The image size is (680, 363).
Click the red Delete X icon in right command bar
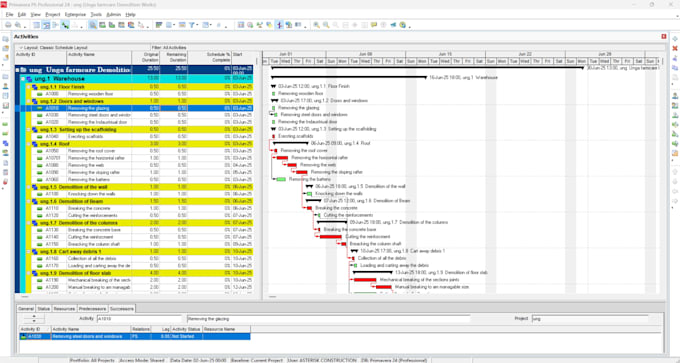click(675, 49)
